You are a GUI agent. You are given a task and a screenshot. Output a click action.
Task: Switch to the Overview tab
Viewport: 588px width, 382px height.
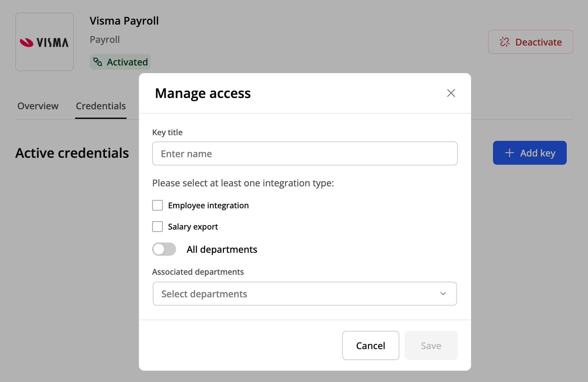click(x=38, y=106)
